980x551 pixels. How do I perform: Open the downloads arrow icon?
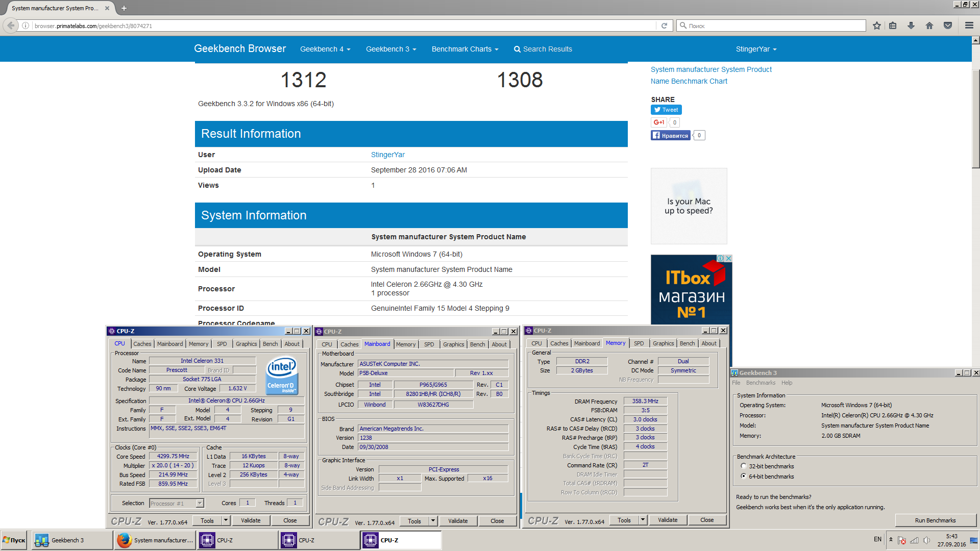(x=911, y=26)
